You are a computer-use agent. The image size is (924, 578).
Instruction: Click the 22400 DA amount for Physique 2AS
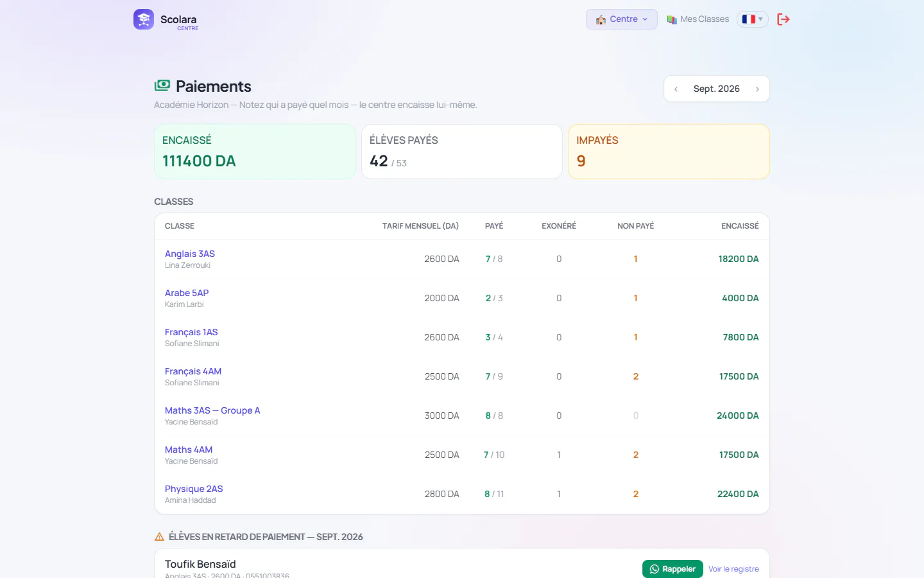coord(738,494)
